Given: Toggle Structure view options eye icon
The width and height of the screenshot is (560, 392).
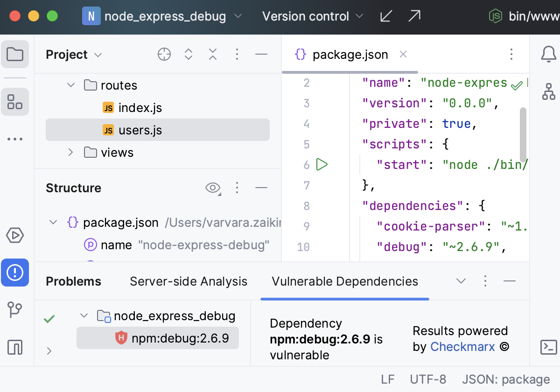Looking at the screenshot, I should [213, 188].
